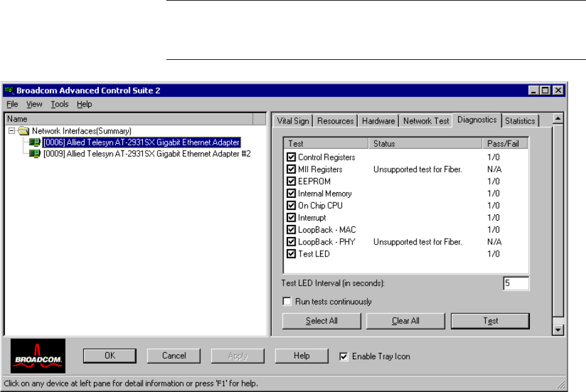586x392 pixels.
Task: Click the network adapter icon for [0006] adapter
Action: [x=35, y=142]
